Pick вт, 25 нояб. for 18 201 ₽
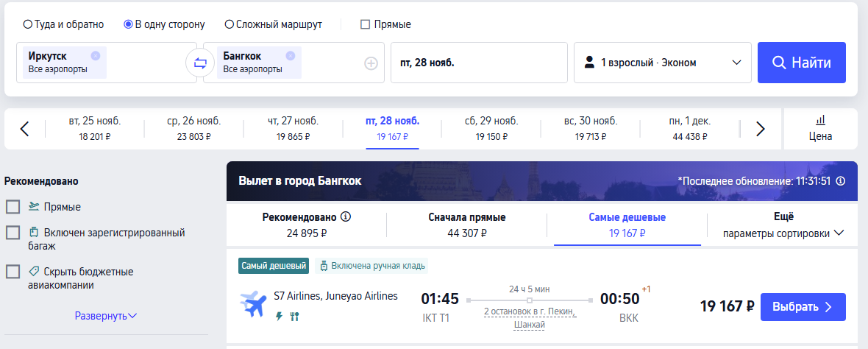This screenshot has width=868, height=349. (95, 129)
